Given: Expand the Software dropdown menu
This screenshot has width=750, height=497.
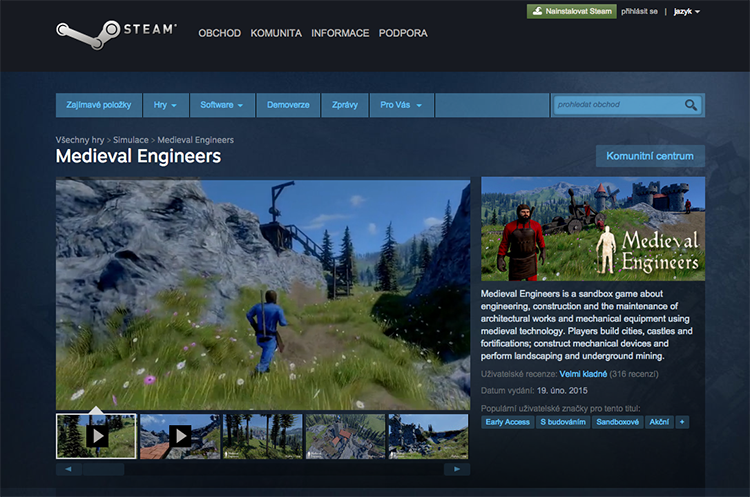Looking at the screenshot, I should 222,105.
